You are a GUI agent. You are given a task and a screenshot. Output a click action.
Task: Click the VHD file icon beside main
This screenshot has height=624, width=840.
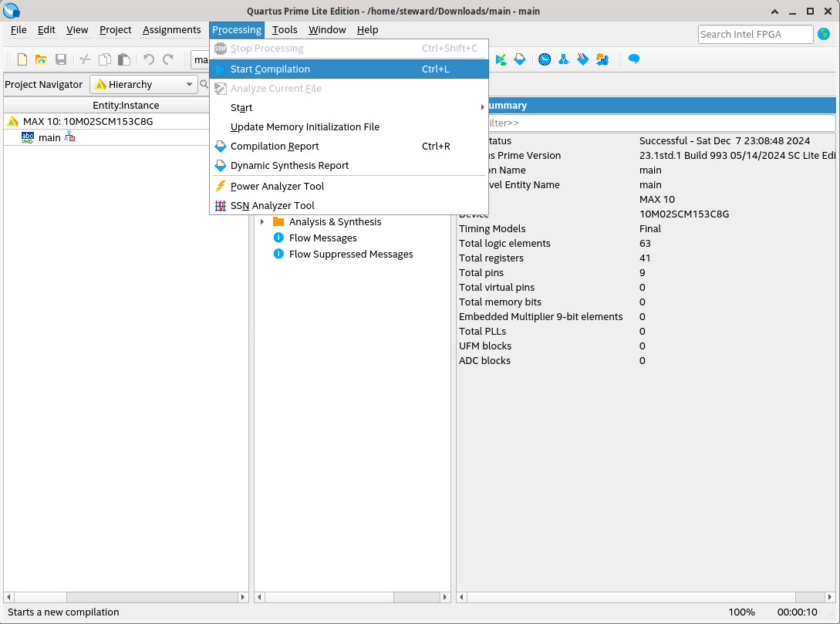(x=27, y=137)
